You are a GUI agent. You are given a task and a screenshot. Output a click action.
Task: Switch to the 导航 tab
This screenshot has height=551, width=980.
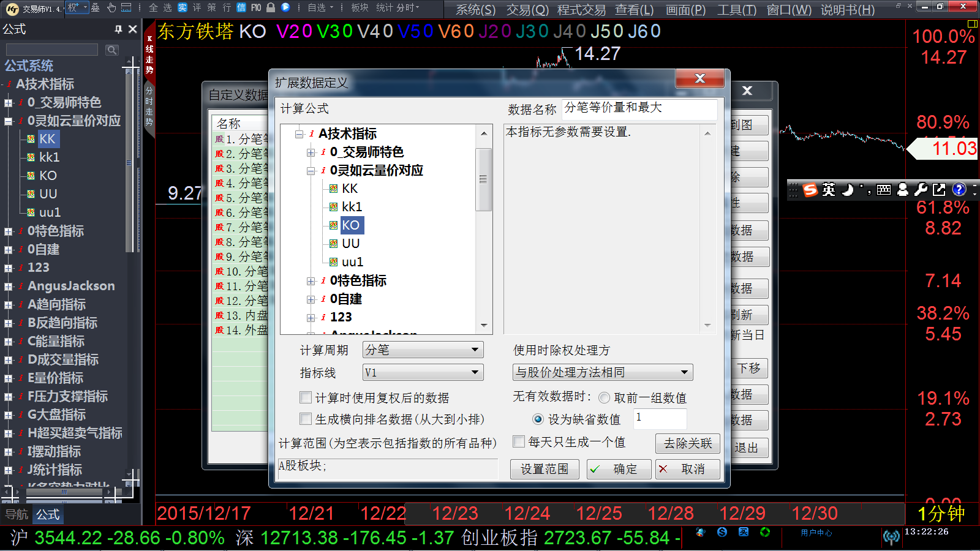(x=17, y=514)
